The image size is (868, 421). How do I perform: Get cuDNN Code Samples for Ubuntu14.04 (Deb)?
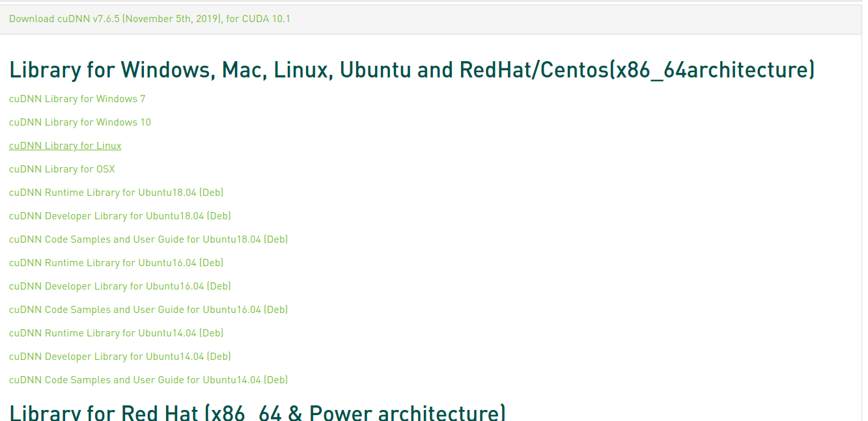pyautogui.click(x=148, y=379)
